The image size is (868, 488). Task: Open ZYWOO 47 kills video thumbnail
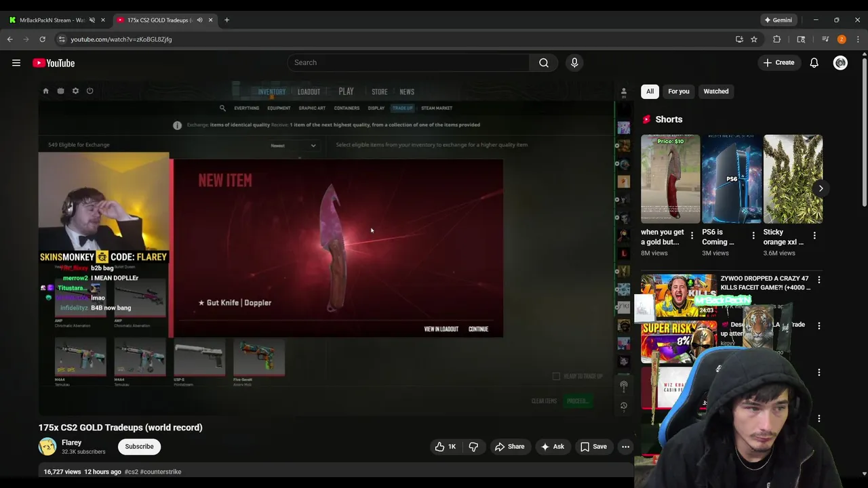tap(679, 296)
